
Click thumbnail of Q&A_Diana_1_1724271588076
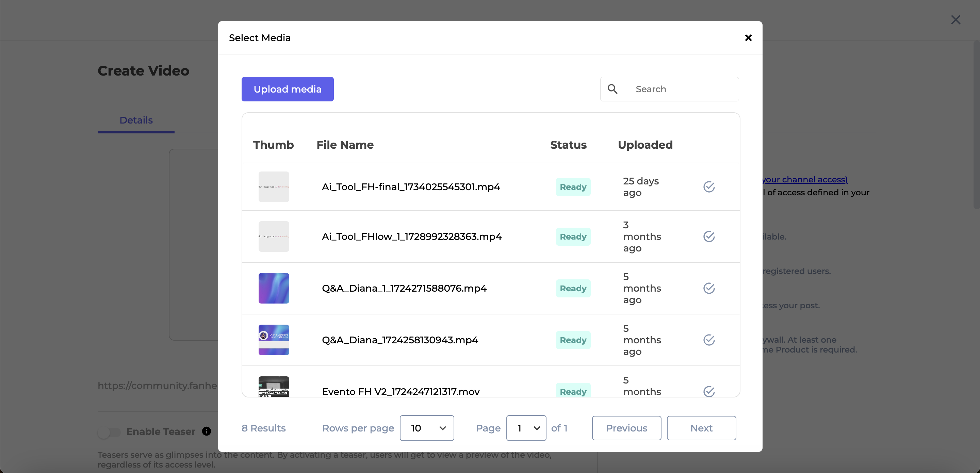pos(273,288)
